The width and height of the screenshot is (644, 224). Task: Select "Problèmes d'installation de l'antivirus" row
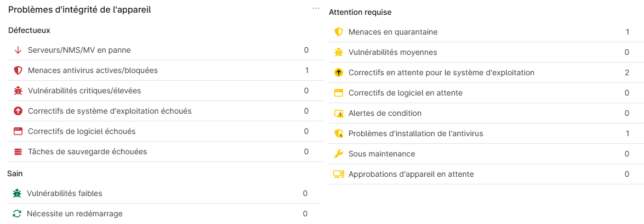415,133
